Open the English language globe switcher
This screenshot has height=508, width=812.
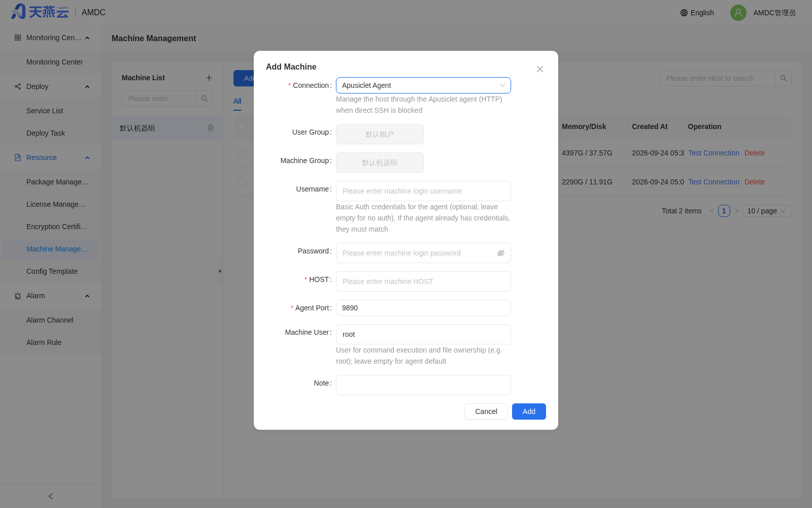(697, 13)
